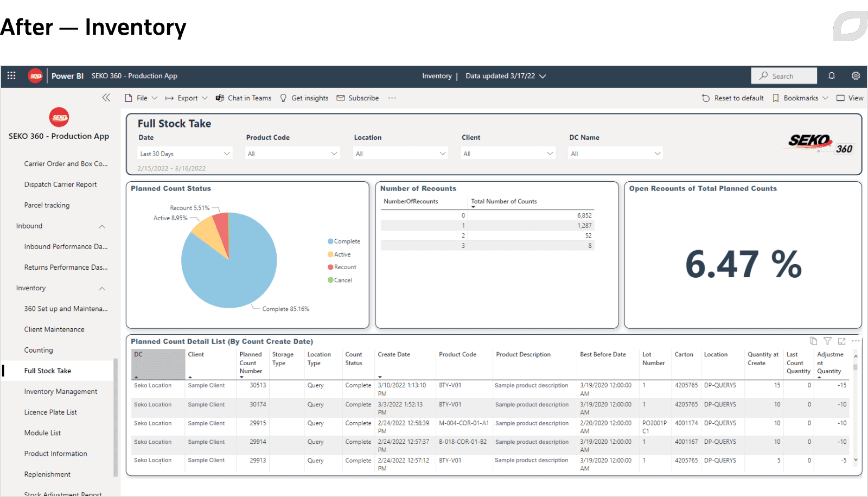Open Replenishment page
The height and width of the screenshot is (497, 868).
(47, 474)
